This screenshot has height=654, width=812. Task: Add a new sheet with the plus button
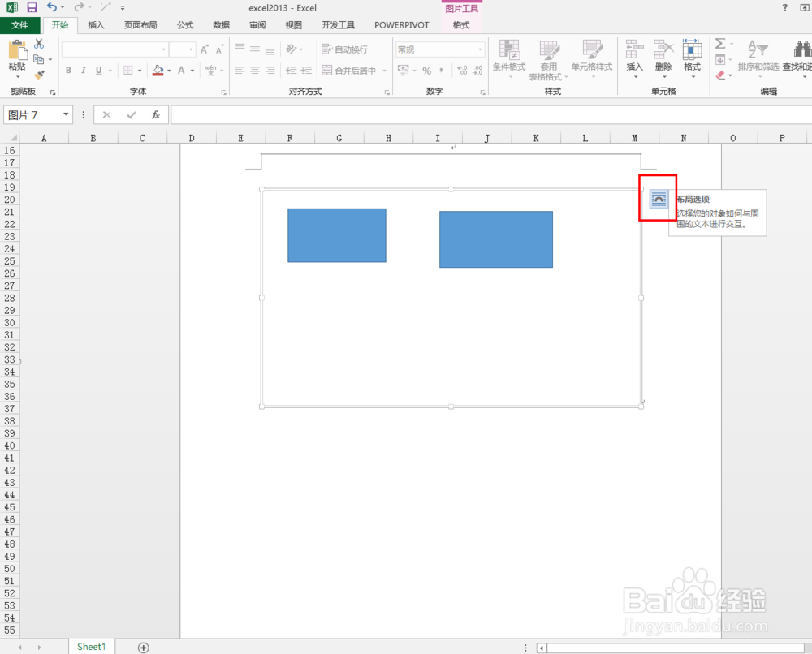(x=144, y=646)
